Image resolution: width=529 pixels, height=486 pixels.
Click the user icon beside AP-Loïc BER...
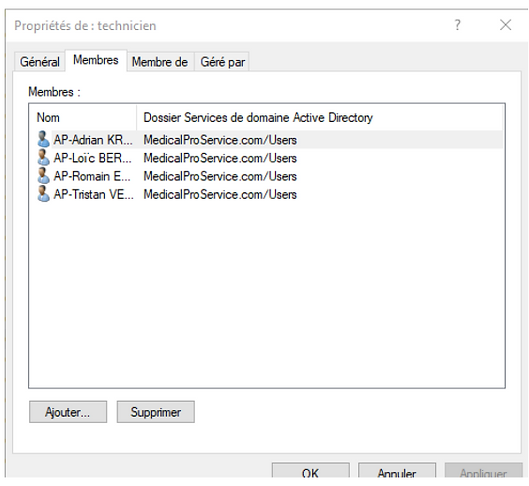click(x=43, y=158)
